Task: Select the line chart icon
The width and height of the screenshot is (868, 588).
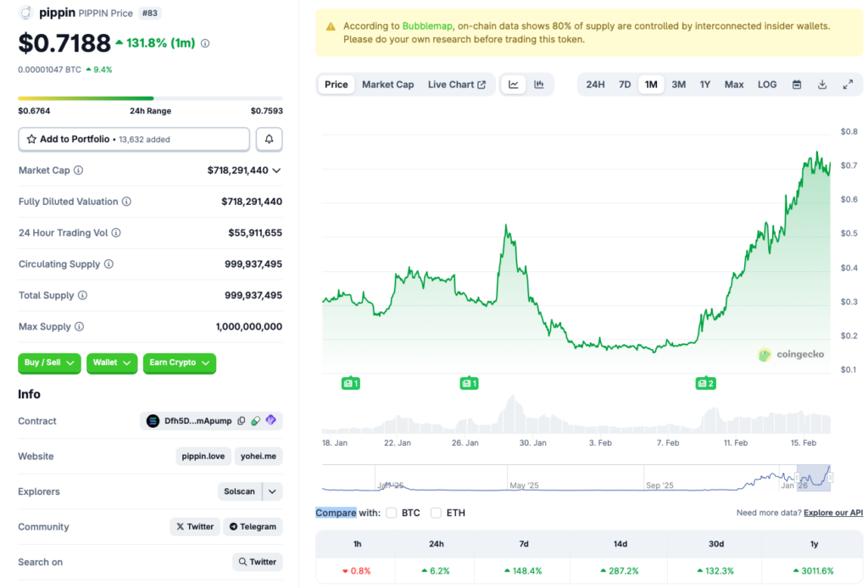Action: point(514,84)
